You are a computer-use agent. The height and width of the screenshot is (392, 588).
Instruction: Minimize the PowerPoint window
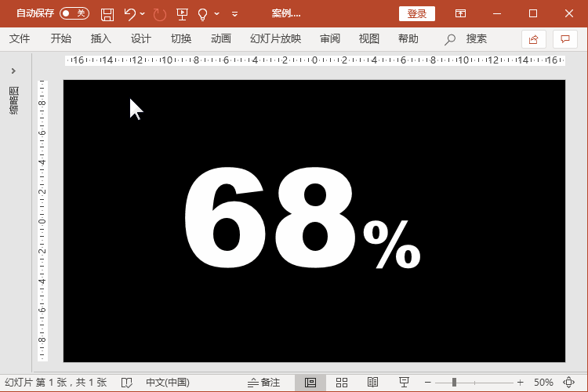pyautogui.click(x=497, y=14)
